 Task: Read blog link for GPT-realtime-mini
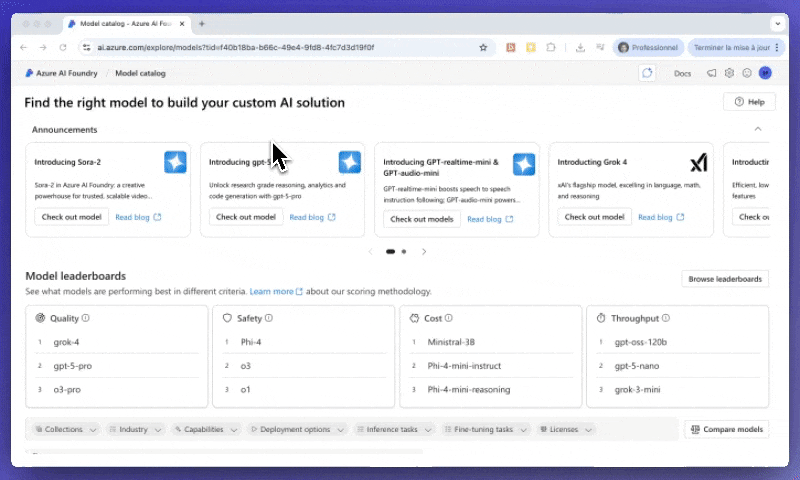490,219
